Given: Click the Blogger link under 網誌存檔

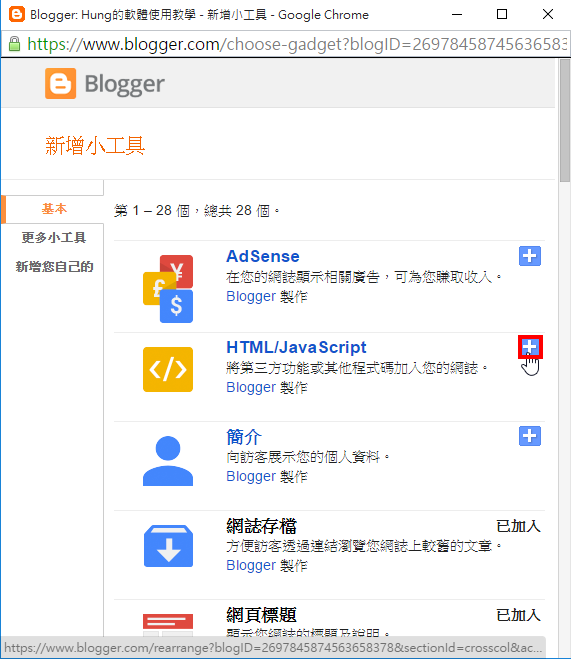Looking at the screenshot, I should [251, 565].
